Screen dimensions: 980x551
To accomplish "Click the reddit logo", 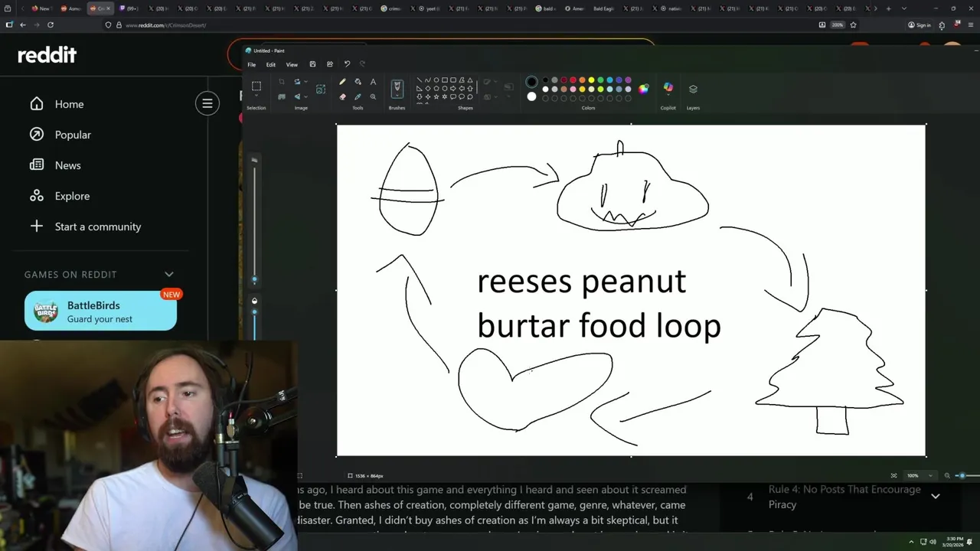I will point(47,55).
